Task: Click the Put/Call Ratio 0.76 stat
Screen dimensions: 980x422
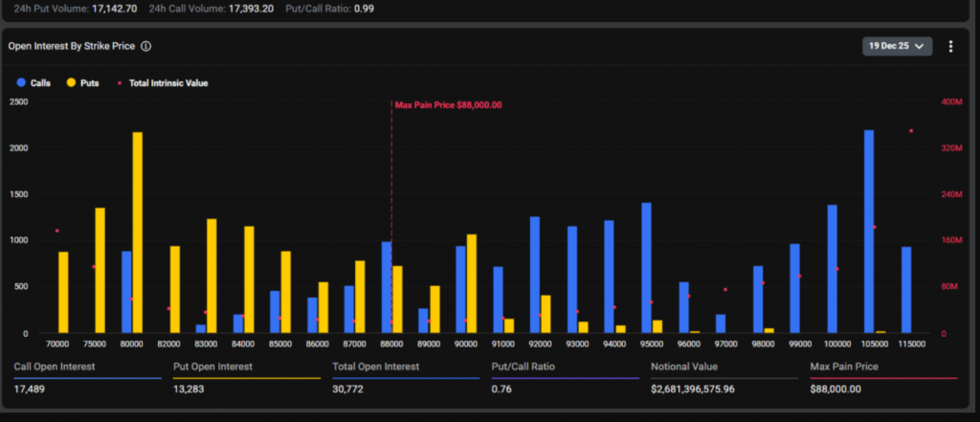Action: pos(500,389)
